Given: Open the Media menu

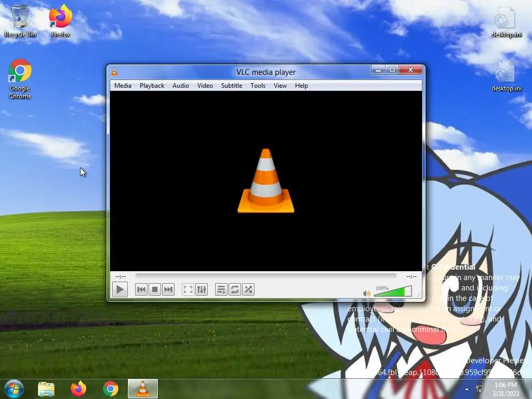Looking at the screenshot, I should point(123,86).
